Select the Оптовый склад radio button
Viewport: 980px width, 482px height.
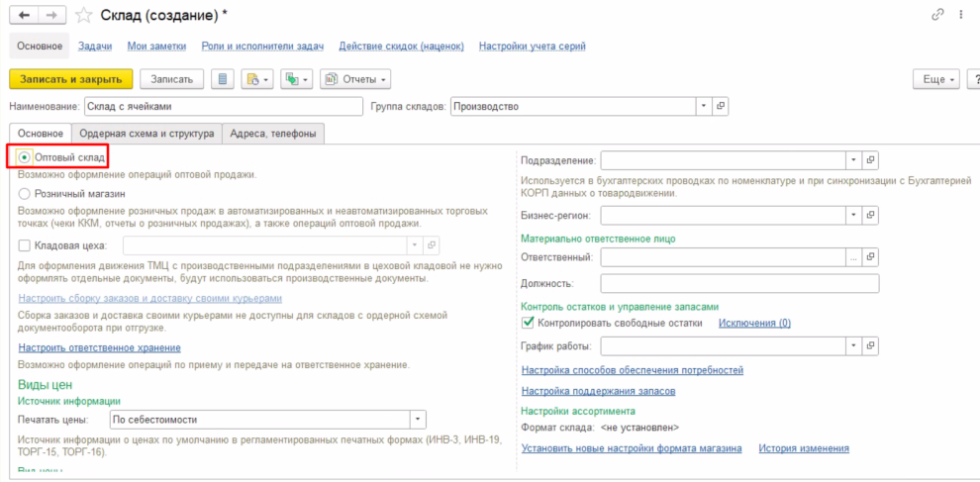point(25,157)
